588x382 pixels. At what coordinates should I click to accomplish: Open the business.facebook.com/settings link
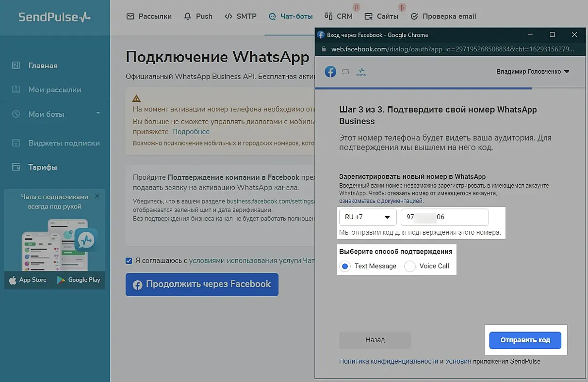coord(271,201)
